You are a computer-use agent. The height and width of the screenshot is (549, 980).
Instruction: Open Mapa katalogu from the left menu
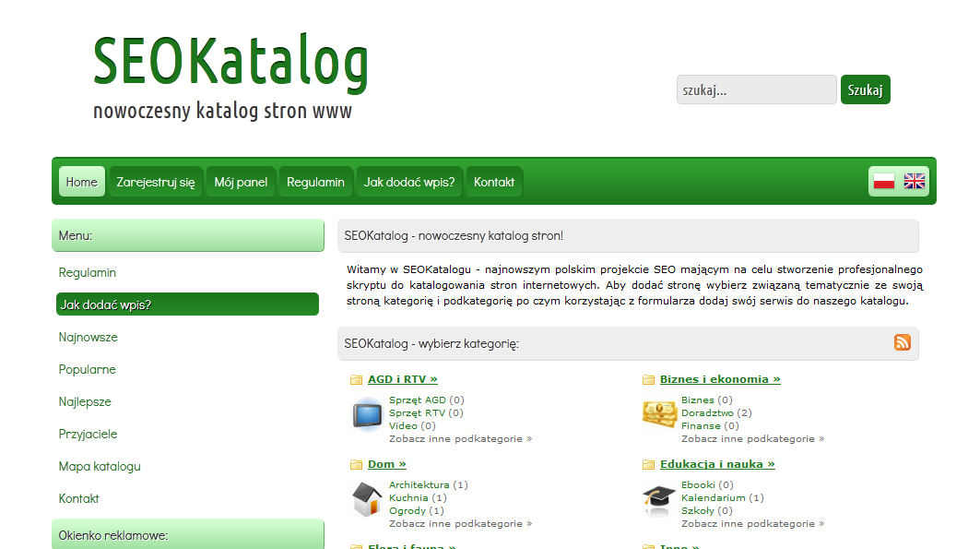point(100,467)
